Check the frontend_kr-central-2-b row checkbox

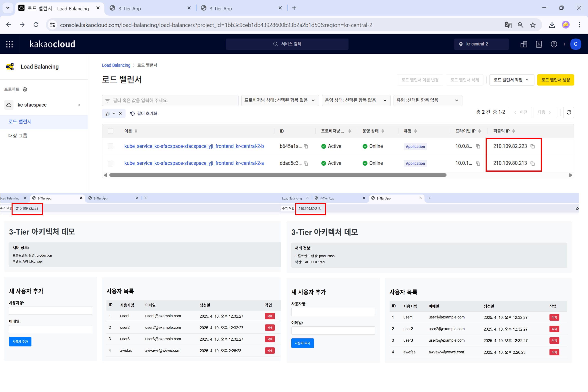coord(110,146)
